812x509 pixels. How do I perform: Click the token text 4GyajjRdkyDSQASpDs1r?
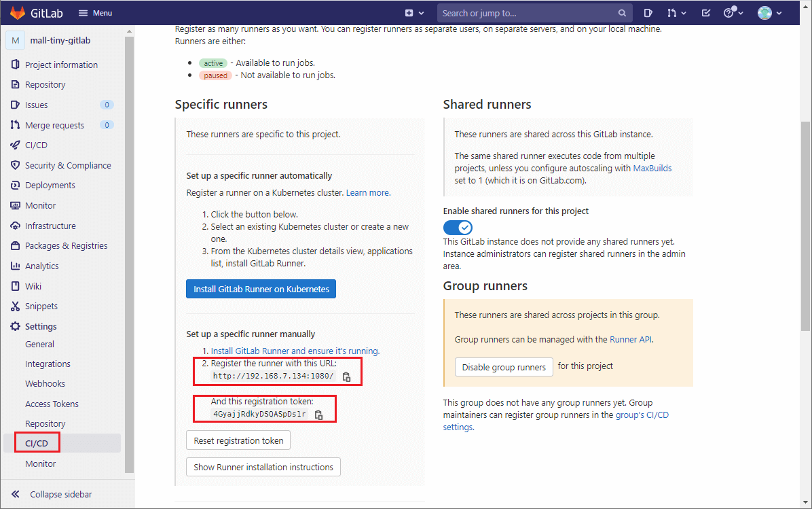[x=259, y=414]
